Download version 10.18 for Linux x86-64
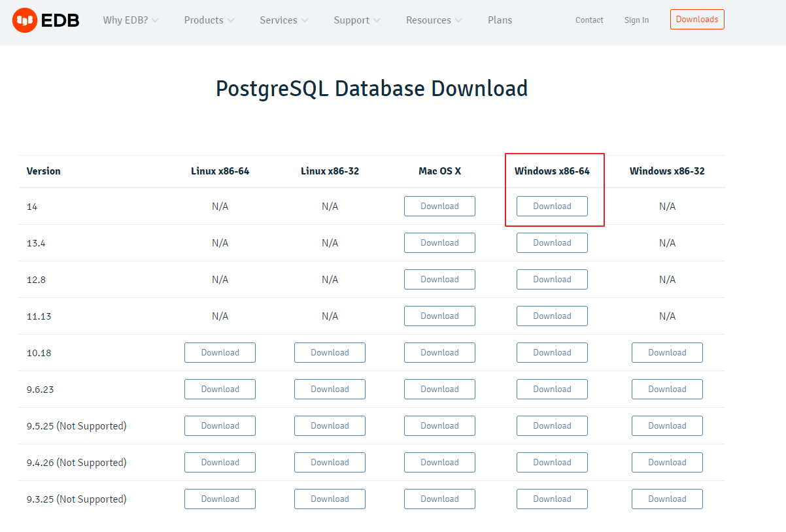The image size is (786, 532). 220,352
